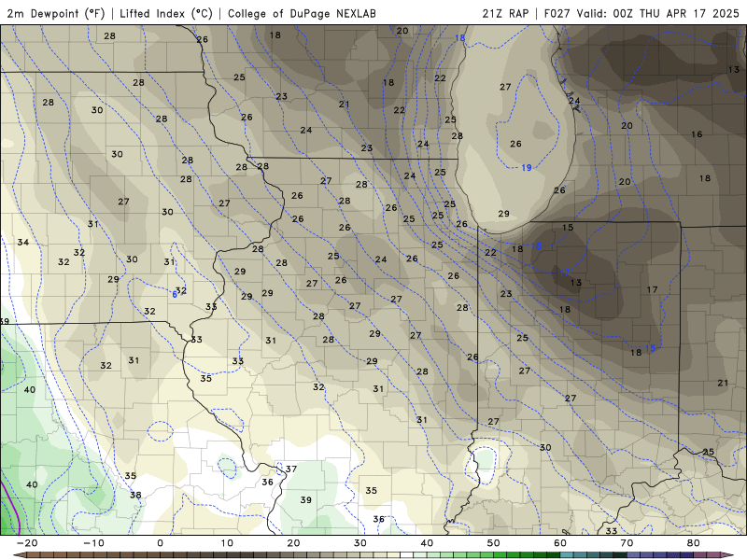Click the "37" dewpoint value
This screenshot has width=747, height=560.
291,469
